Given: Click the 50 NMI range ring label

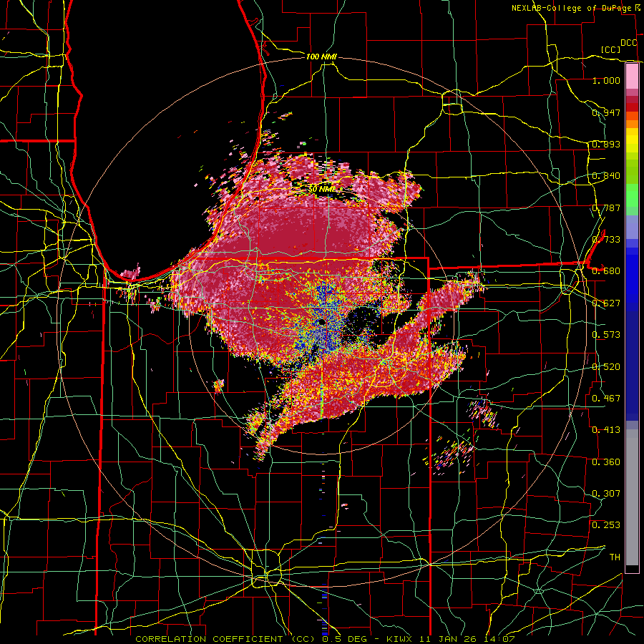Looking at the screenshot, I should pyautogui.click(x=321, y=190).
